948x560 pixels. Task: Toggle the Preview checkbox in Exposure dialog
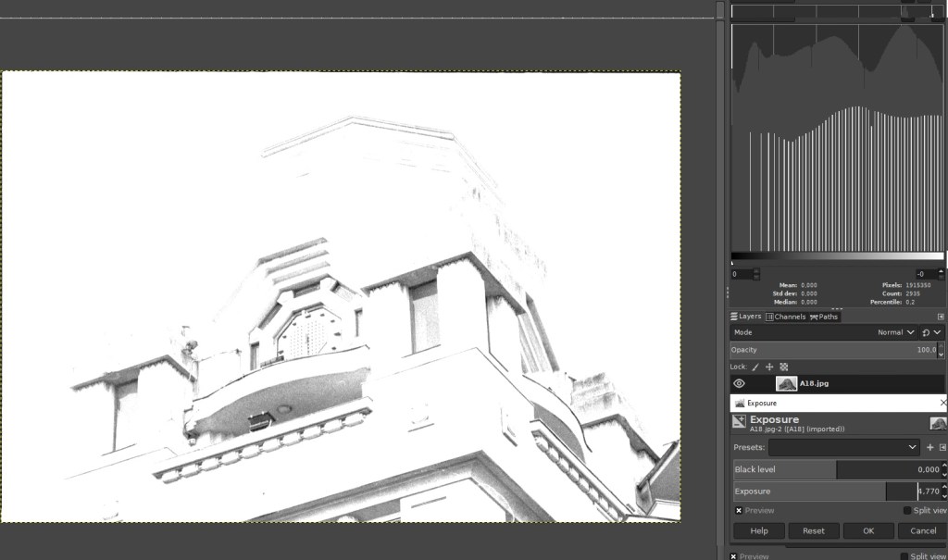coord(739,510)
